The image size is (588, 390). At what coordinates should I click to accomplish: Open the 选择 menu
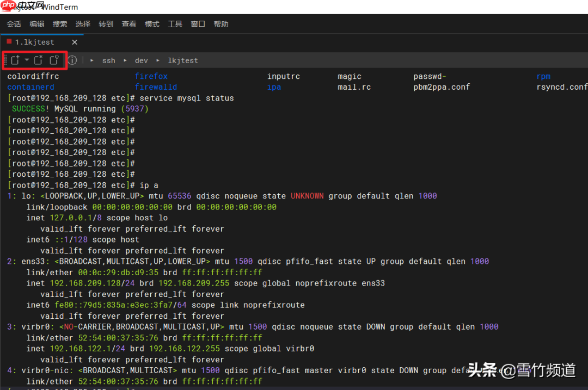83,24
